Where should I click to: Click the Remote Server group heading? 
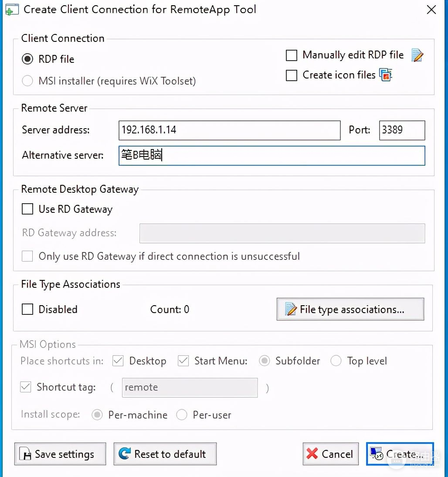pos(54,108)
